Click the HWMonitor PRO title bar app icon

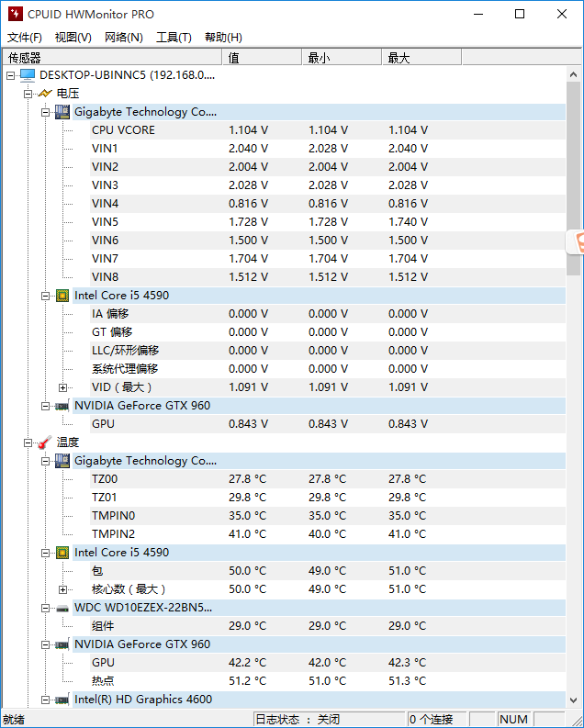pyautogui.click(x=16, y=14)
